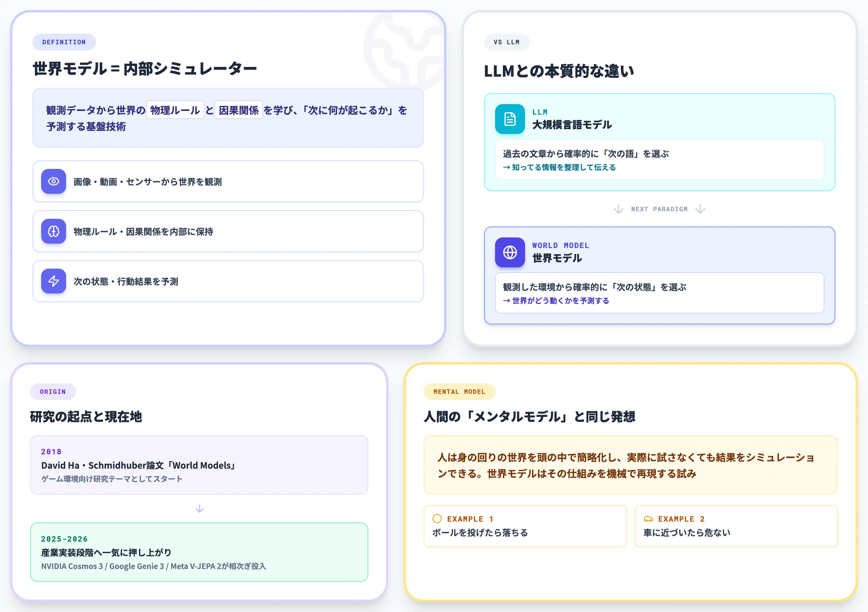Screen dimensions: 868x612
Task: Click the 因果関係 highlighted keyword
Action: 239,110
